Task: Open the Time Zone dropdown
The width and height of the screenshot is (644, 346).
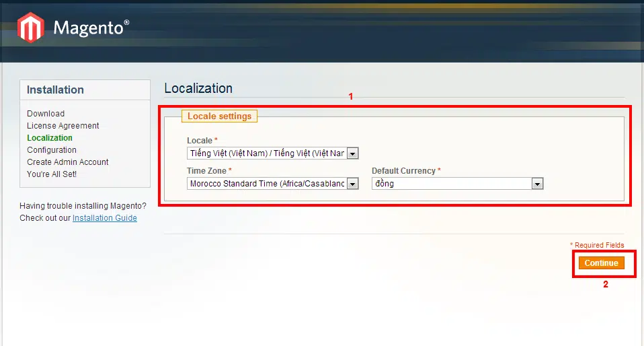Action: coord(273,184)
